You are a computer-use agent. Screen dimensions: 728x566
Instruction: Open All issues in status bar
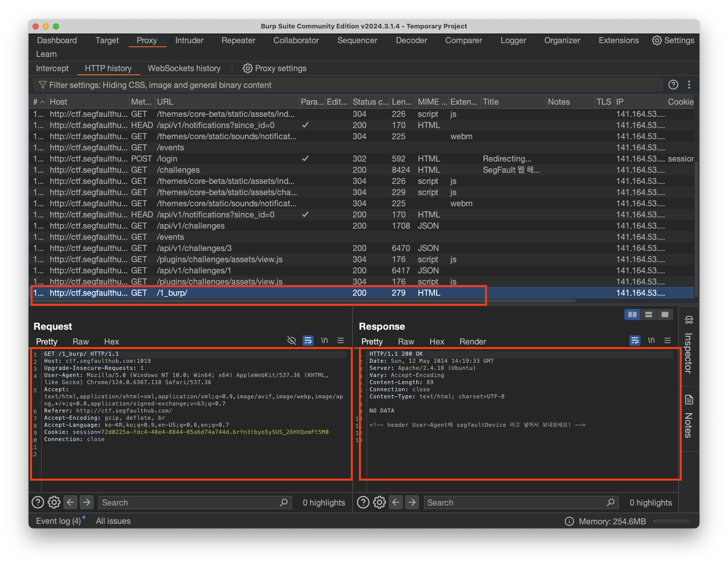coord(113,521)
